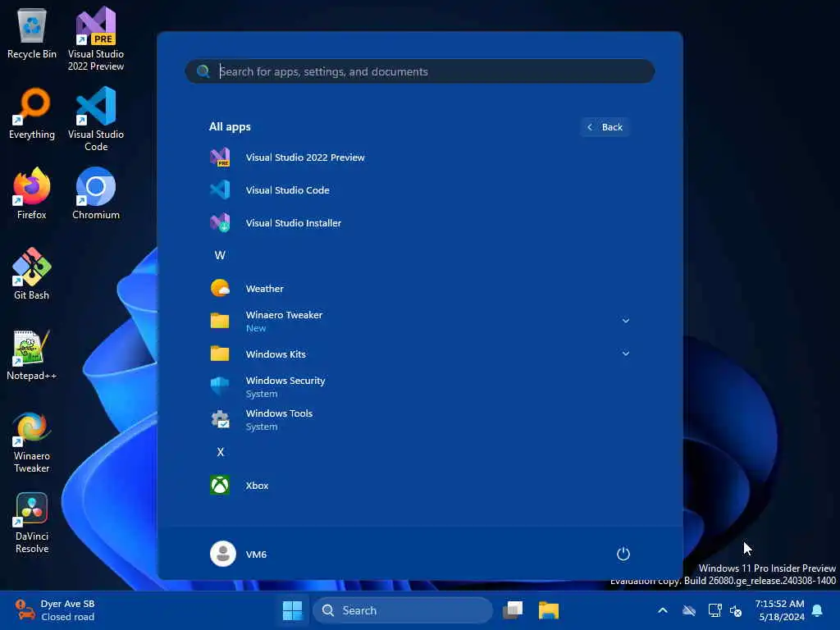Open the clock and date flyout

(779, 610)
